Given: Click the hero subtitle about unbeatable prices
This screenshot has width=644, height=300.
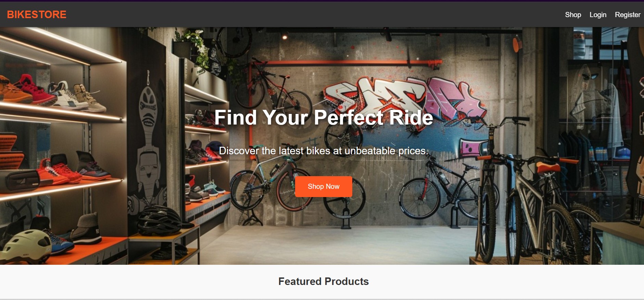Looking at the screenshot, I should [323, 150].
